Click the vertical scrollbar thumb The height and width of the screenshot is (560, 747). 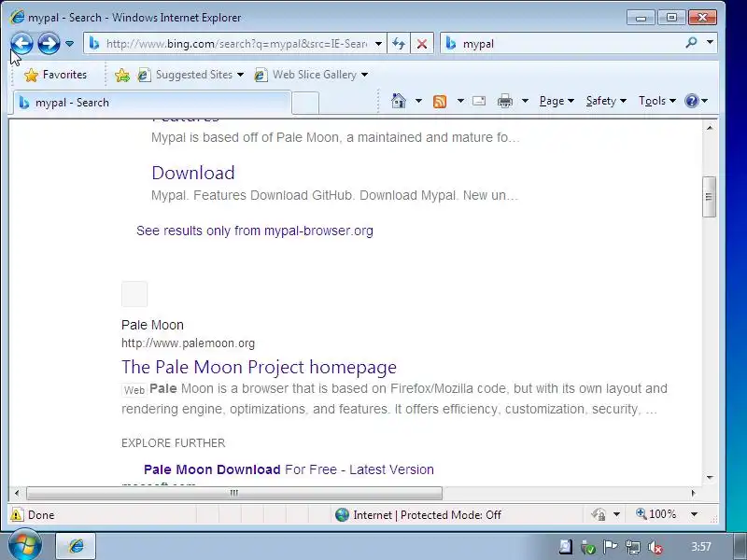(x=710, y=197)
